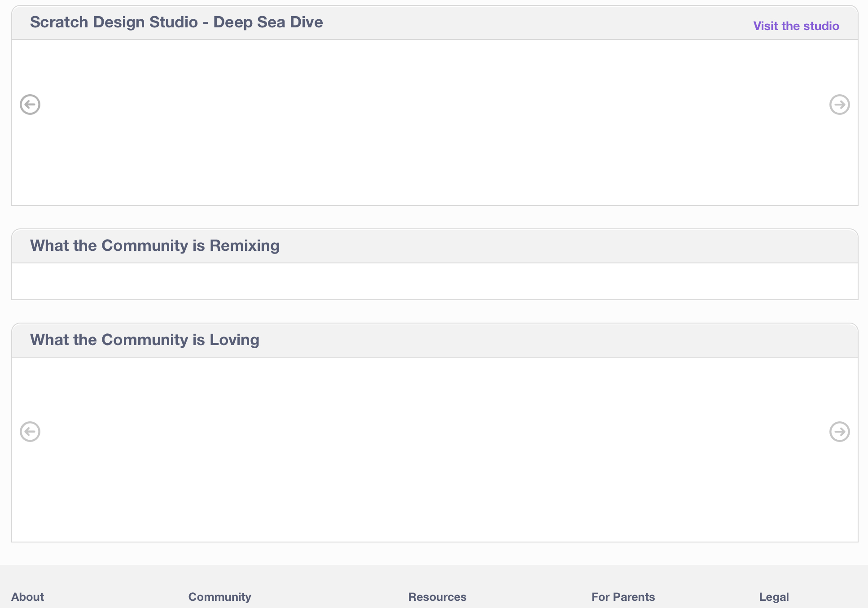Open the Visit the studio link
The width and height of the screenshot is (868, 608).
[x=796, y=26]
